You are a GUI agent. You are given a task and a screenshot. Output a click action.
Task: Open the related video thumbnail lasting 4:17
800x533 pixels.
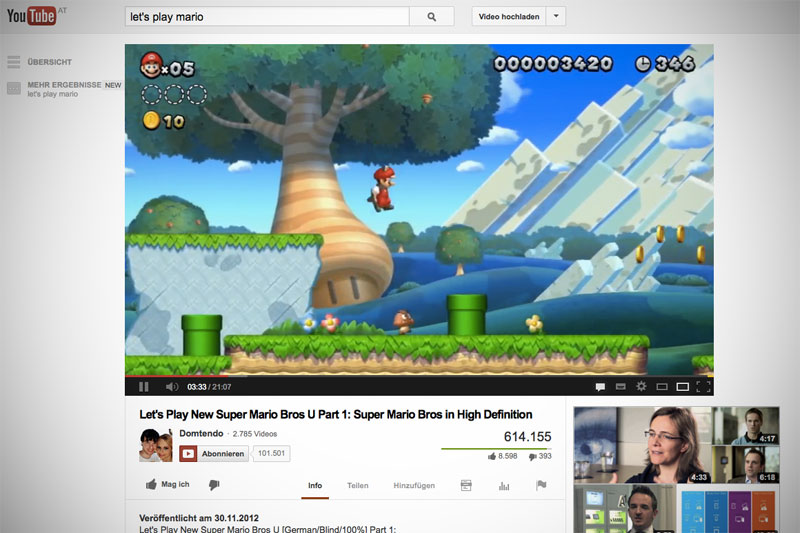[x=745, y=425]
